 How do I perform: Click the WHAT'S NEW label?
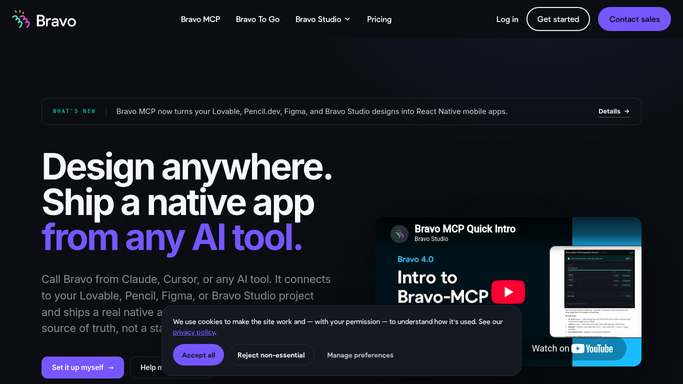tap(74, 111)
